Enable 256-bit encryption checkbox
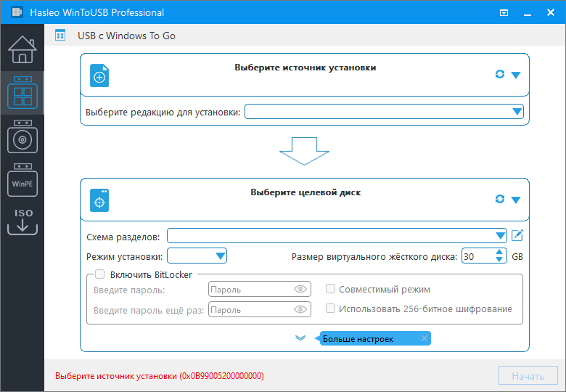Viewport: 566px width, 392px height. coord(330,309)
